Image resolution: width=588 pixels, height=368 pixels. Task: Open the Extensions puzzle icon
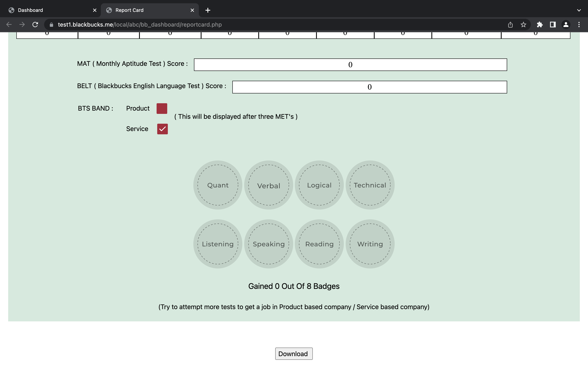click(540, 25)
